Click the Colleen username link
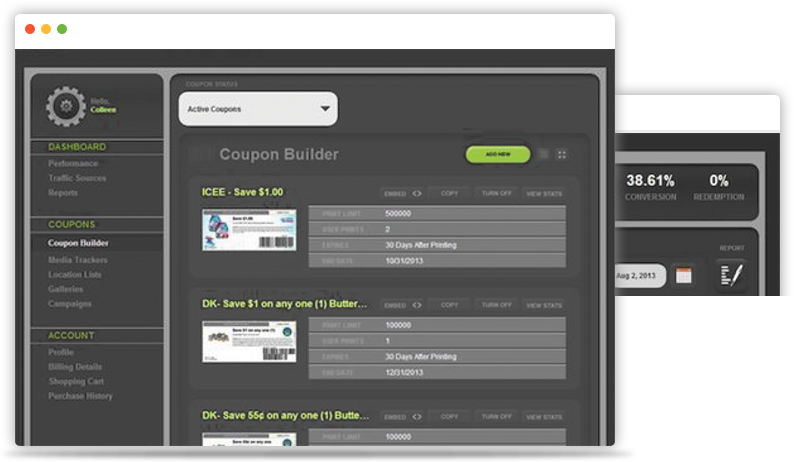Image resolution: width=794 pixels, height=462 pixels. pyautogui.click(x=103, y=110)
